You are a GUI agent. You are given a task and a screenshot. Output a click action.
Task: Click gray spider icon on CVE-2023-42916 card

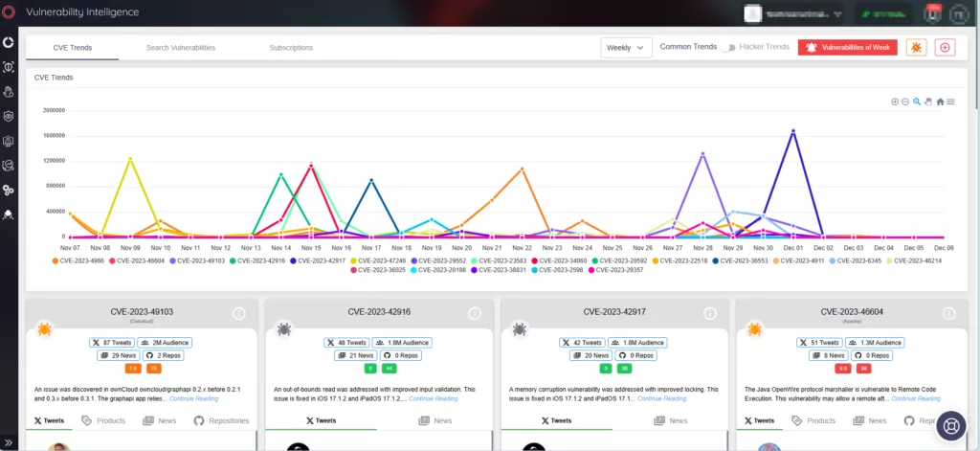pos(283,328)
